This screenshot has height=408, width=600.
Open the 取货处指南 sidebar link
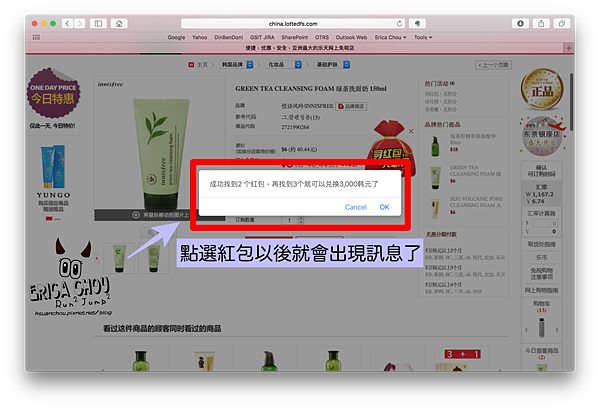tap(541, 244)
